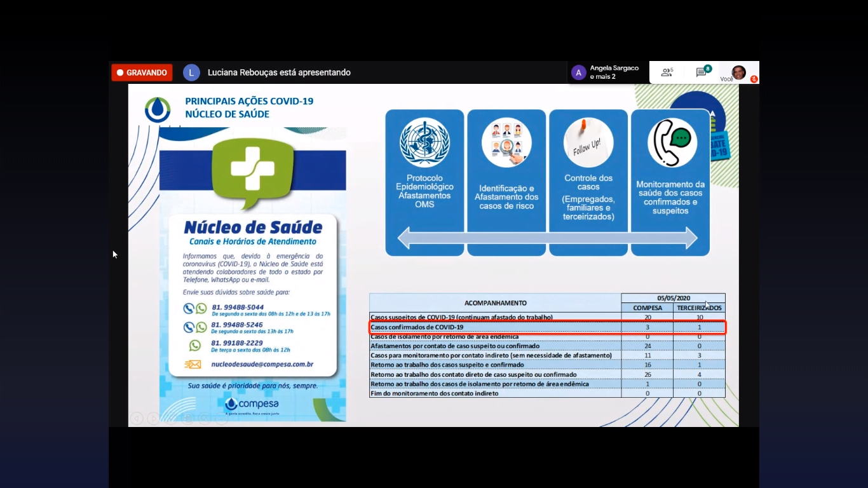Click the phone monitoring icon tile
The width and height of the screenshot is (868, 488).
coord(672,143)
